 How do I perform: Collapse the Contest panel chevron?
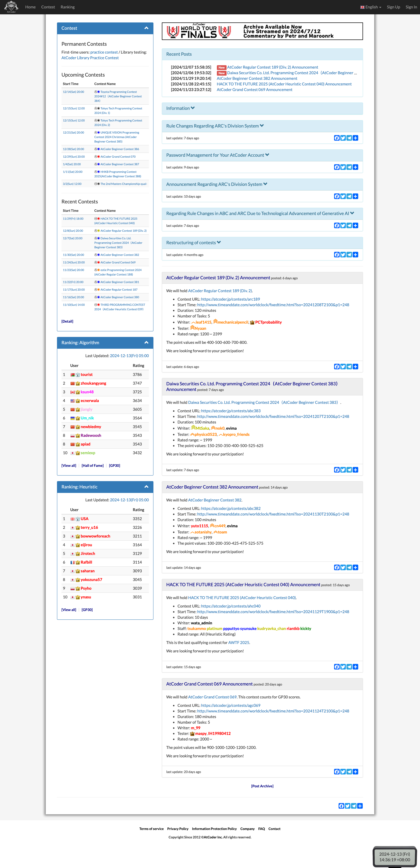point(146,28)
